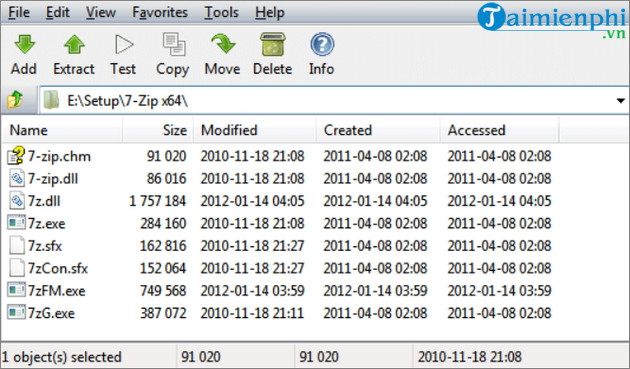Click the 7z.exe file icon
This screenshot has width=630, height=369.
pyautogui.click(x=16, y=222)
